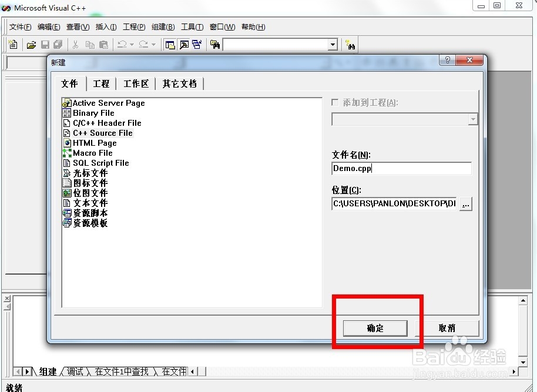Screen dimensions: 537x392
Task: Click the Redo arrow icon
Action: [x=143, y=44]
